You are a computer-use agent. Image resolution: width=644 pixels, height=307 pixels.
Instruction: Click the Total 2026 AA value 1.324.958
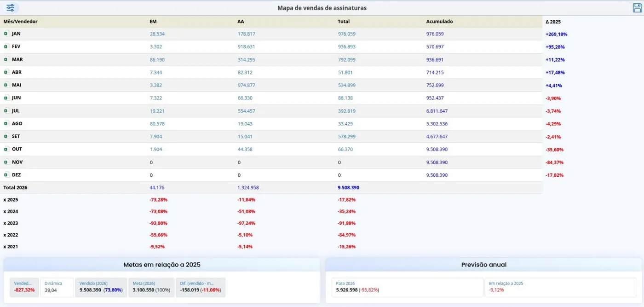point(248,188)
